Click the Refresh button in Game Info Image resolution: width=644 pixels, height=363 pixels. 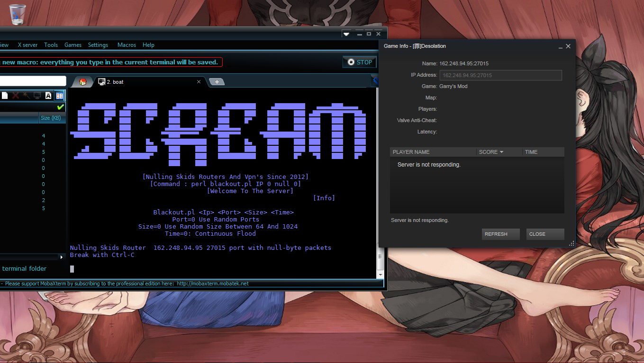[x=501, y=234]
